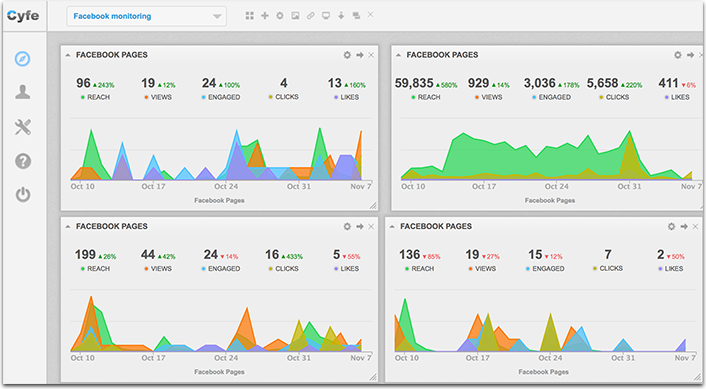Click the background image icon in toolbar
Screen dimensions: 706x389
click(x=295, y=16)
